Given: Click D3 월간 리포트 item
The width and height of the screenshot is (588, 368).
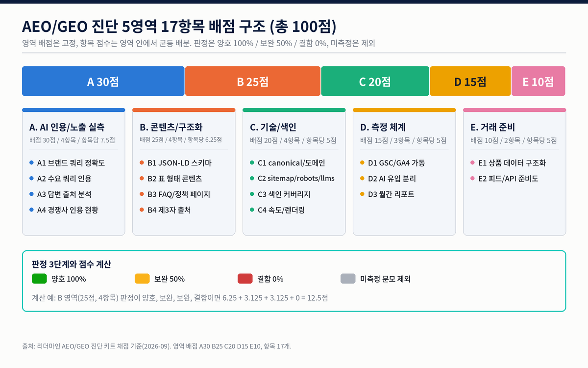Looking at the screenshot, I should click(387, 194).
